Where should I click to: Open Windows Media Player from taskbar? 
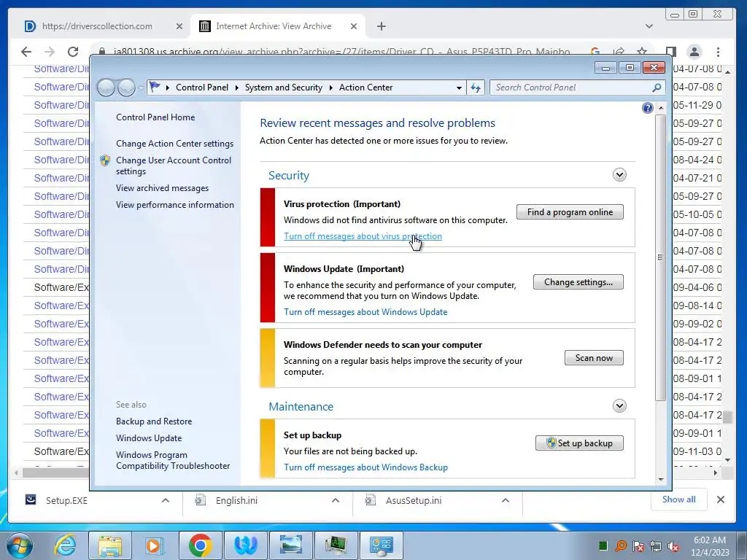click(x=155, y=545)
